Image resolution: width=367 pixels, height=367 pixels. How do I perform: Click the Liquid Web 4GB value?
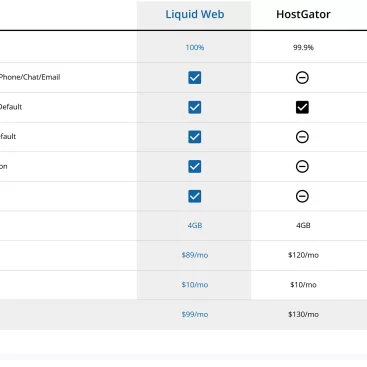195,225
